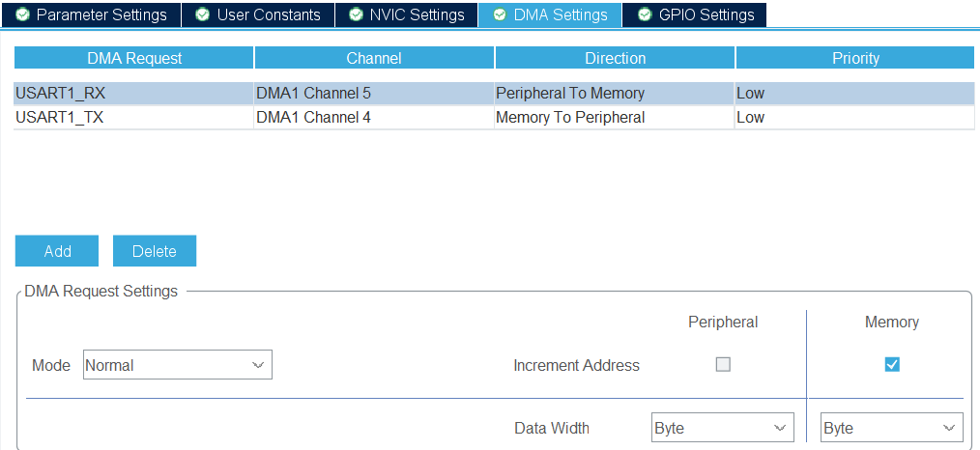The width and height of the screenshot is (980, 450).
Task: Expand the Peripheral Data Width dropdown
Action: pos(722,428)
